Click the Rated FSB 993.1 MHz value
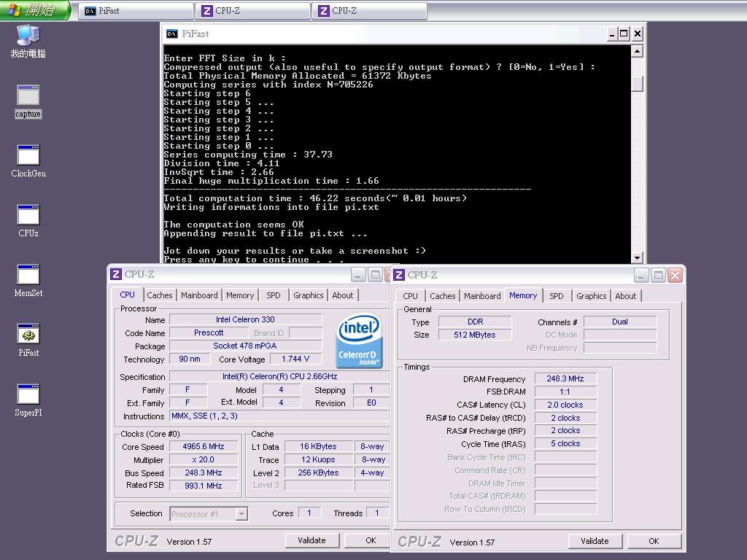Viewport: 747px width, 560px height. pos(204,486)
